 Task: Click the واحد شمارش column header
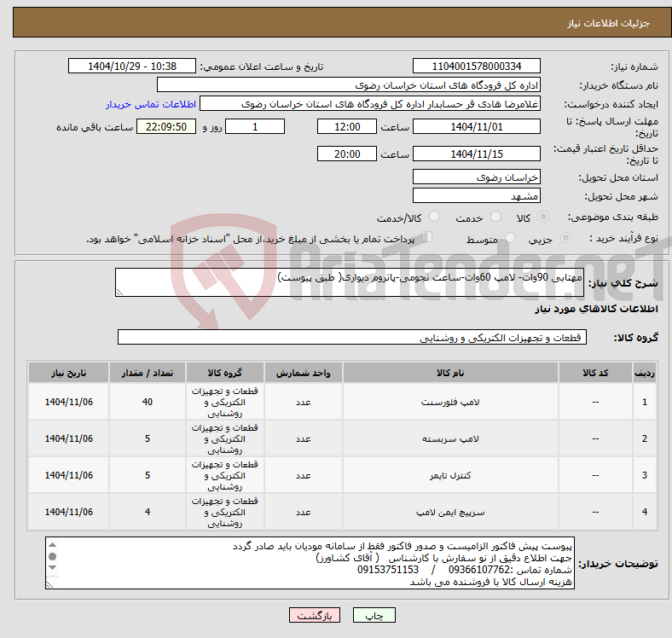[304, 373]
